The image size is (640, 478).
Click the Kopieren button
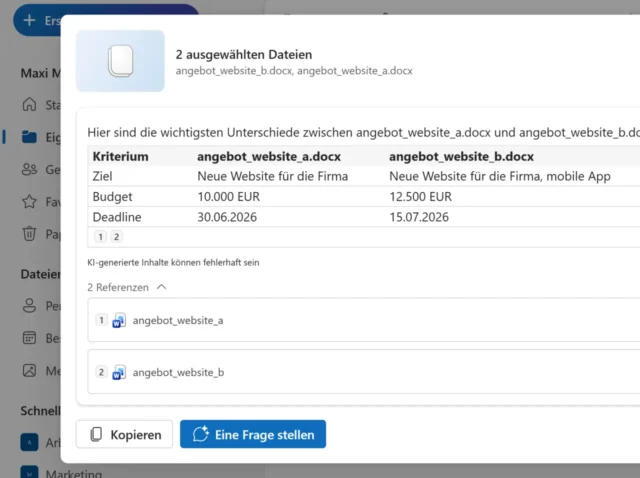coord(124,434)
